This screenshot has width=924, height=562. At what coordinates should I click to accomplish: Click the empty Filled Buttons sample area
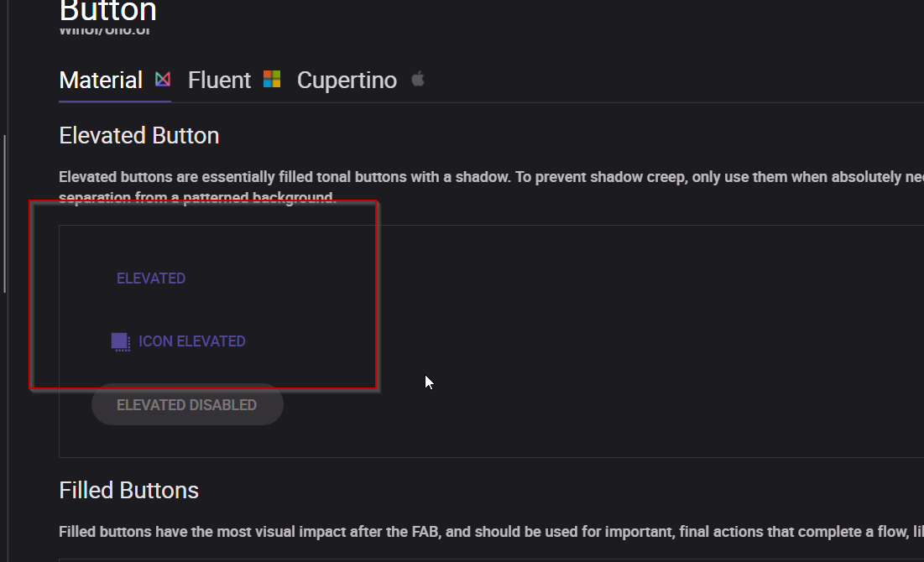pyautogui.click(x=462, y=558)
